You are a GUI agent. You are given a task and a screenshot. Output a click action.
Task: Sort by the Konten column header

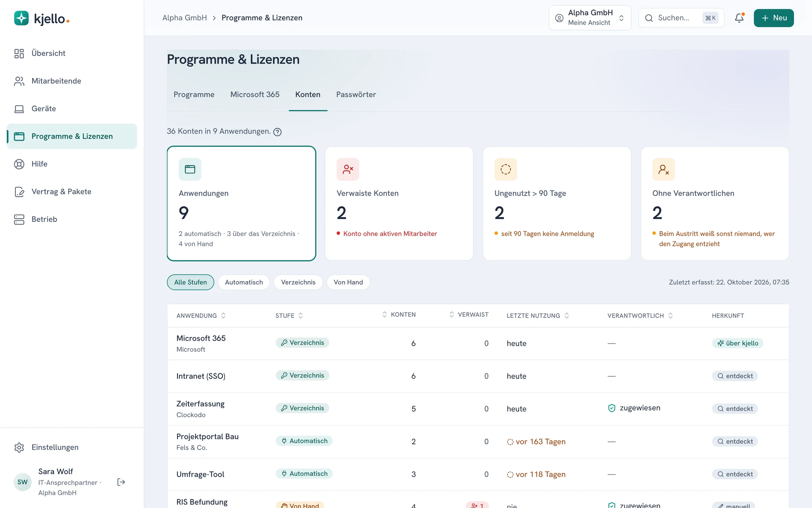[399, 315]
